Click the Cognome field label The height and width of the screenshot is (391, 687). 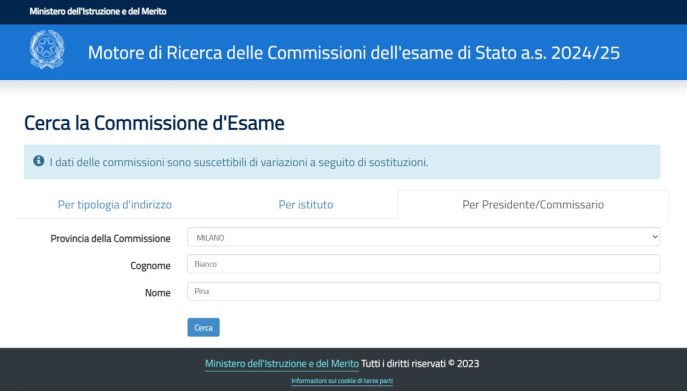coord(150,266)
